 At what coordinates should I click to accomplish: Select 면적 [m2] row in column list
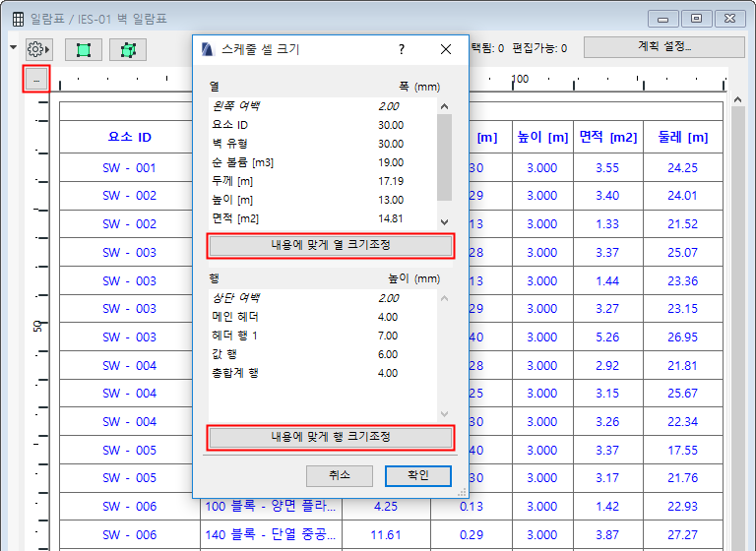pos(323,218)
